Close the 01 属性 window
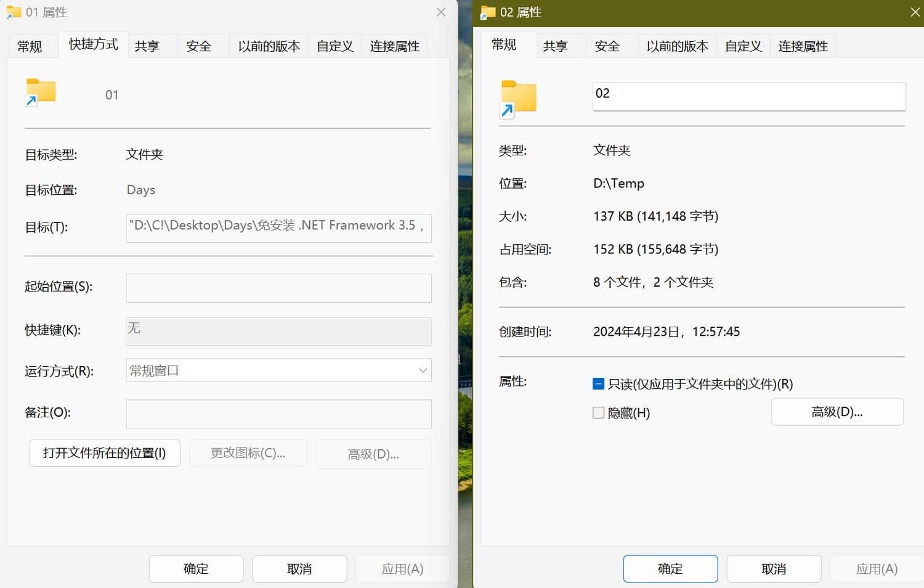Screen dimensions: 924x588 click(441, 12)
